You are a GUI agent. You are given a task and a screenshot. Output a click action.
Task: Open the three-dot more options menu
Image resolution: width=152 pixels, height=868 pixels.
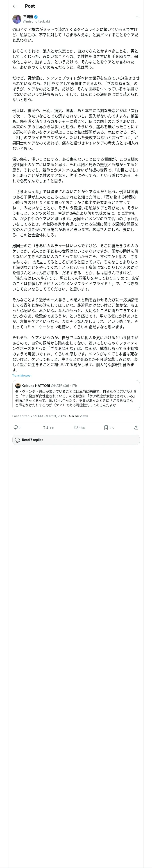137,17
